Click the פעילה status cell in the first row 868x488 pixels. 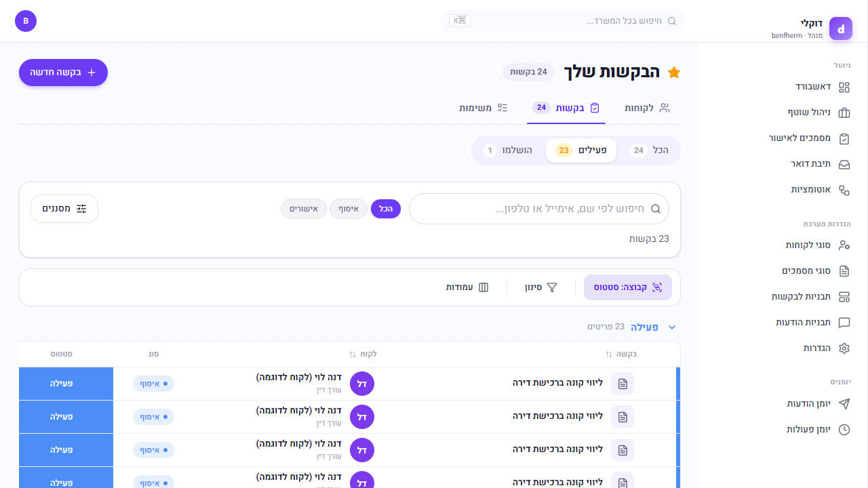pyautogui.click(x=66, y=384)
